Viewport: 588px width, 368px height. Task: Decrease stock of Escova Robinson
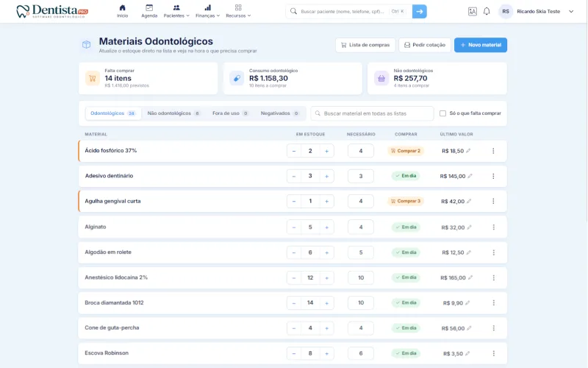pyautogui.click(x=294, y=353)
